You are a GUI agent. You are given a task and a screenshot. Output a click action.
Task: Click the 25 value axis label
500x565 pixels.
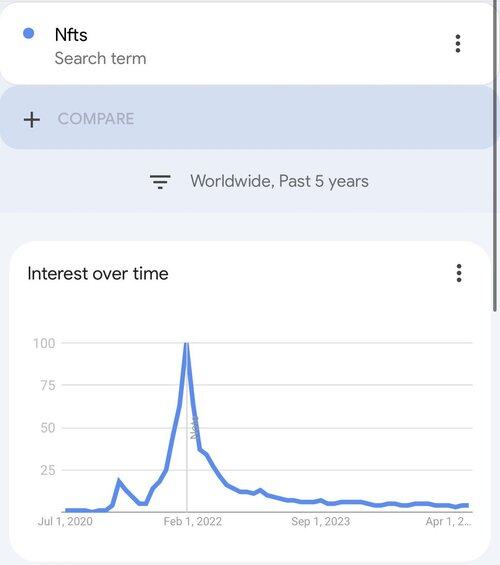pos(48,470)
